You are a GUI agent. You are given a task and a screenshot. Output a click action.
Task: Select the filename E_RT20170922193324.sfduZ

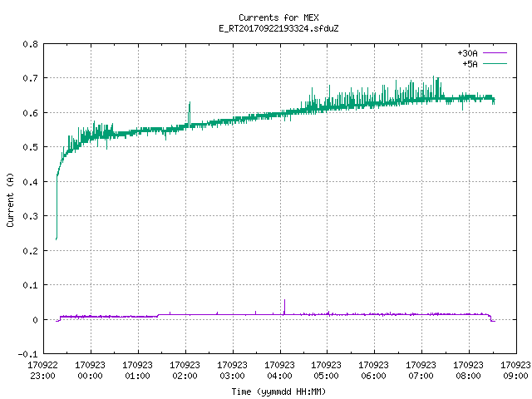[278, 28]
